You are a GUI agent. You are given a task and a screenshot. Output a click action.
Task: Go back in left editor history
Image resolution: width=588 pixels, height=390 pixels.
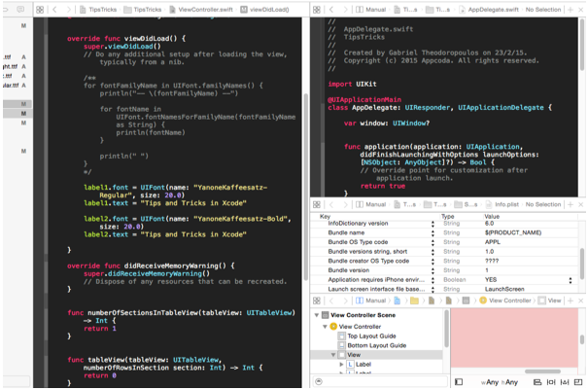(55, 9)
